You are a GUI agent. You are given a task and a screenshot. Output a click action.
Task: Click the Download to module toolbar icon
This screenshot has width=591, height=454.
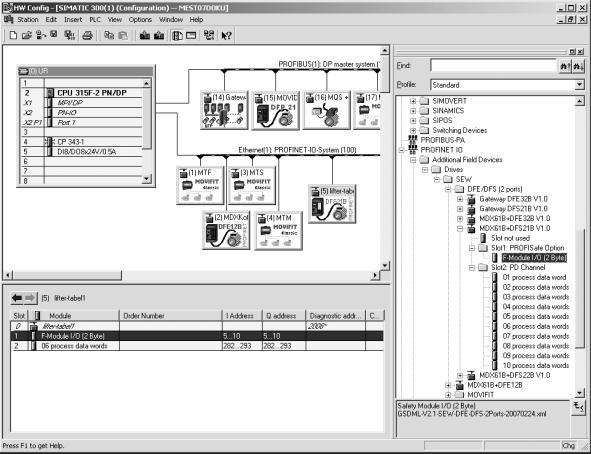point(145,35)
